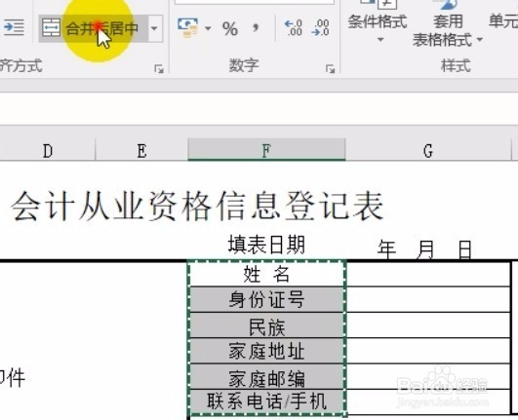Screen dimensions: 518x420
Task: Click the title 会计从业资格信息登记表
Action: (197, 207)
